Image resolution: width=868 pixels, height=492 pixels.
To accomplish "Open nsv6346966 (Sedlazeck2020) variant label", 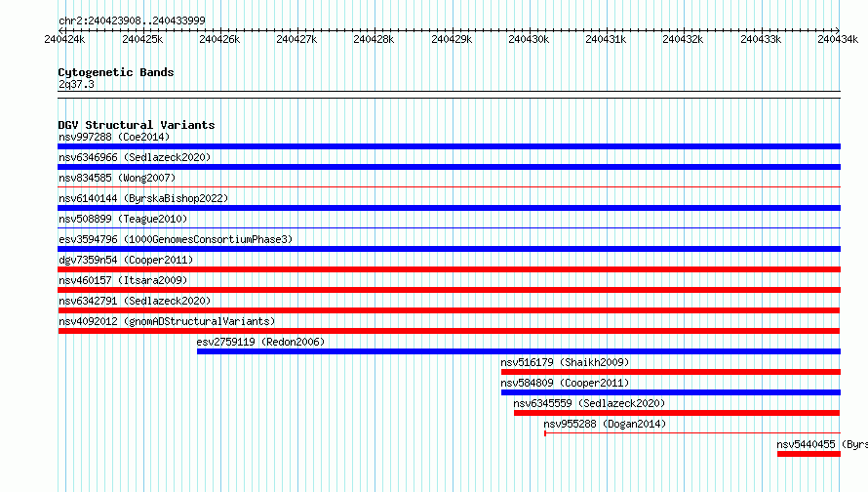I will (135, 157).
